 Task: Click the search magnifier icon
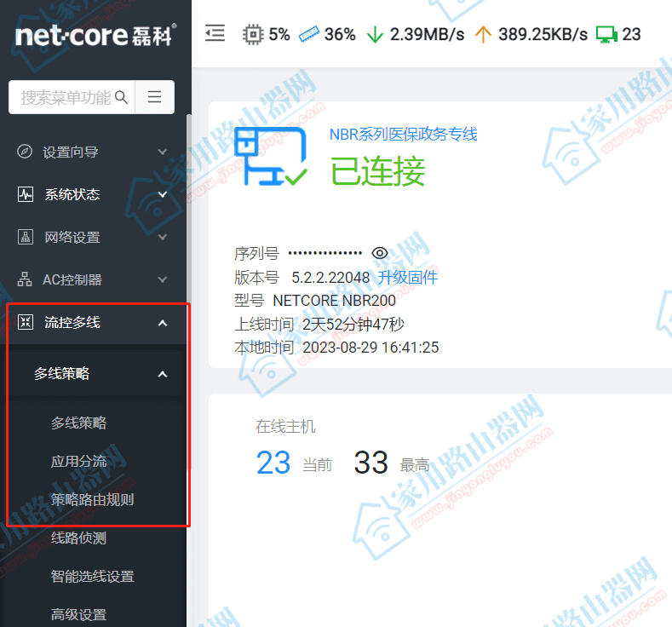pyautogui.click(x=122, y=97)
